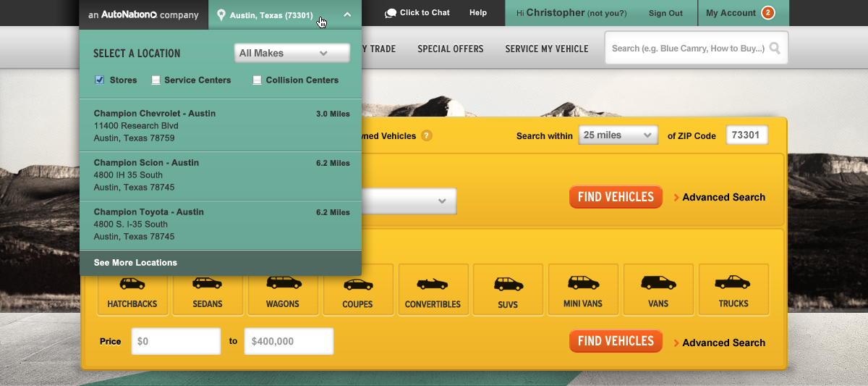
Task: Select Champion Toyota - Austin location
Action: click(221, 225)
